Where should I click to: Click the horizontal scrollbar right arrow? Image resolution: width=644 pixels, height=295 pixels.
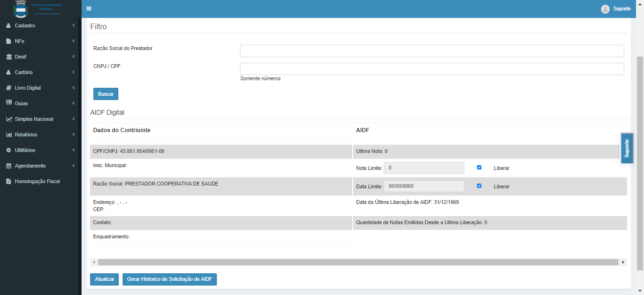click(x=623, y=262)
